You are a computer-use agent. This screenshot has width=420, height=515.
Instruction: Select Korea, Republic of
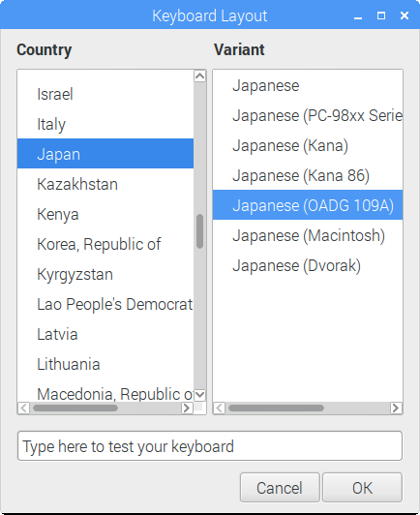pos(105,244)
